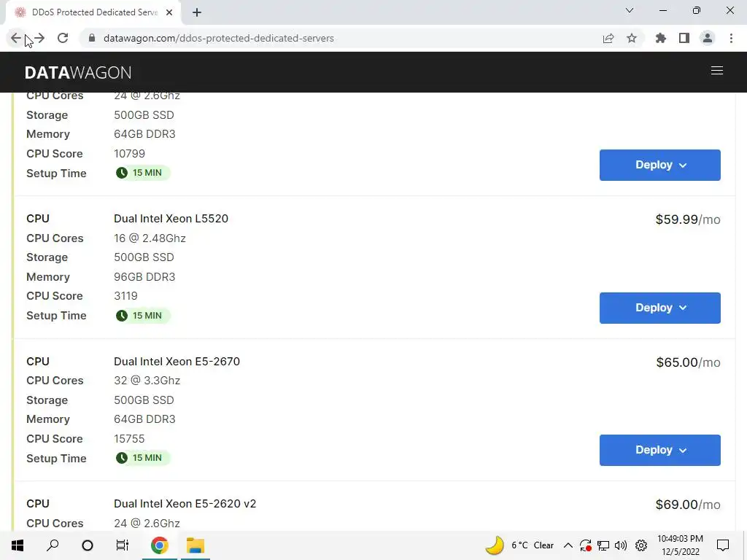Close the DDoS Protected Dedicated Servers tab
The height and width of the screenshot is (560, 747).
[169, 12]
